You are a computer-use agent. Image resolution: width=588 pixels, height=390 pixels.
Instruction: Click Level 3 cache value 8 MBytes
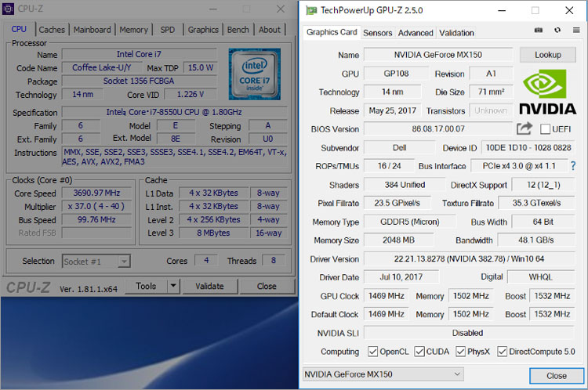213,233
